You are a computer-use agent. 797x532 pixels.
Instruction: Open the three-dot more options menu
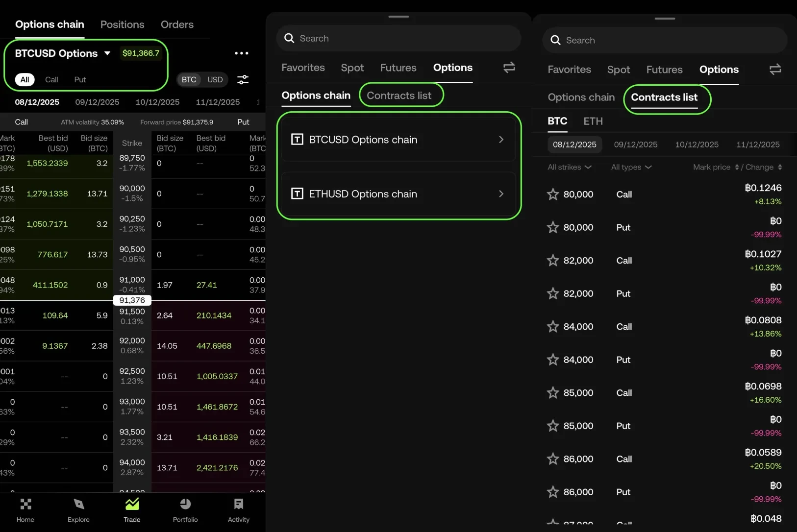(241, 53)
